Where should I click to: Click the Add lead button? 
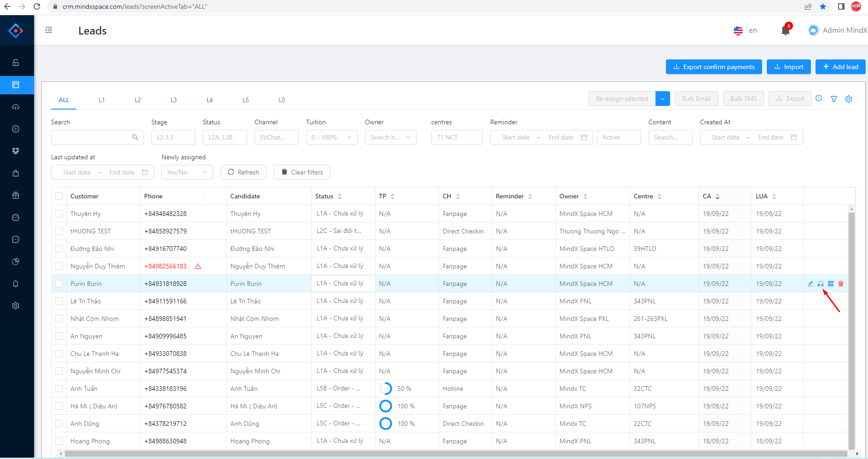pos(840,67)
